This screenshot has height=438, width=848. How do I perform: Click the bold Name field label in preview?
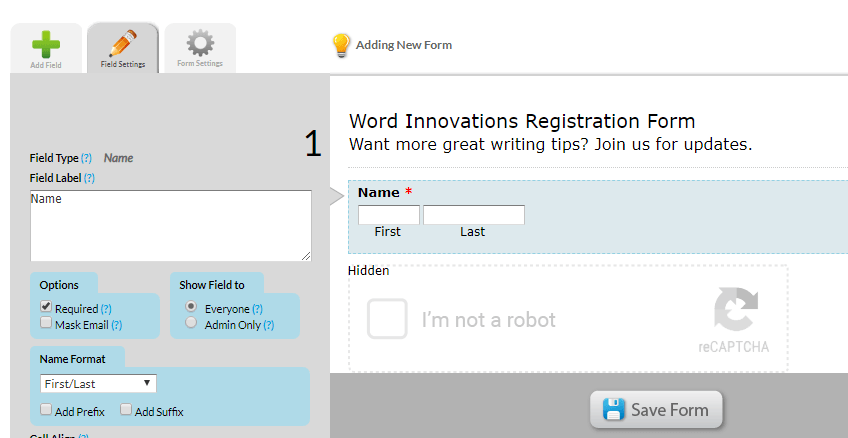point(379,193)
